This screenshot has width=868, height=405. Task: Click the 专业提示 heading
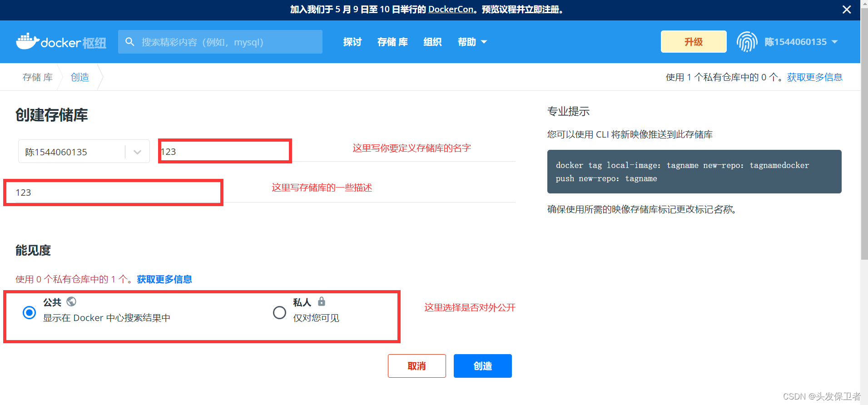[x=568, y=111]
